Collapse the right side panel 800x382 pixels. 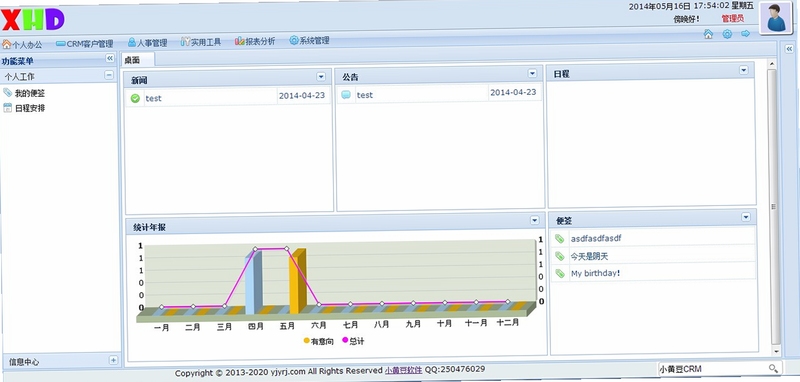(x=789, y=49)
